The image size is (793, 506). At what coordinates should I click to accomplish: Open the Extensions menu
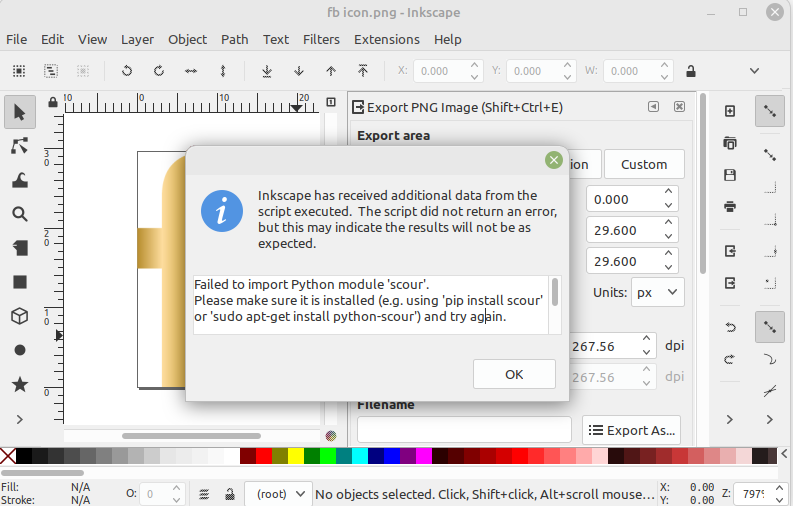tap(387, 39)
